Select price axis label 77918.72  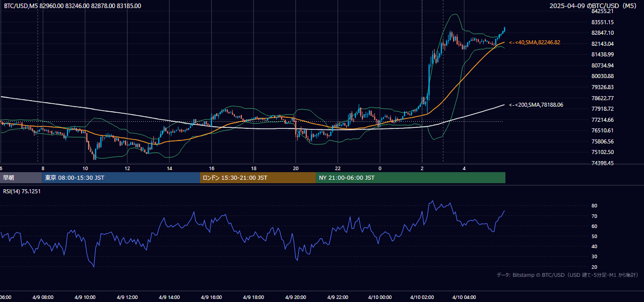603,109
